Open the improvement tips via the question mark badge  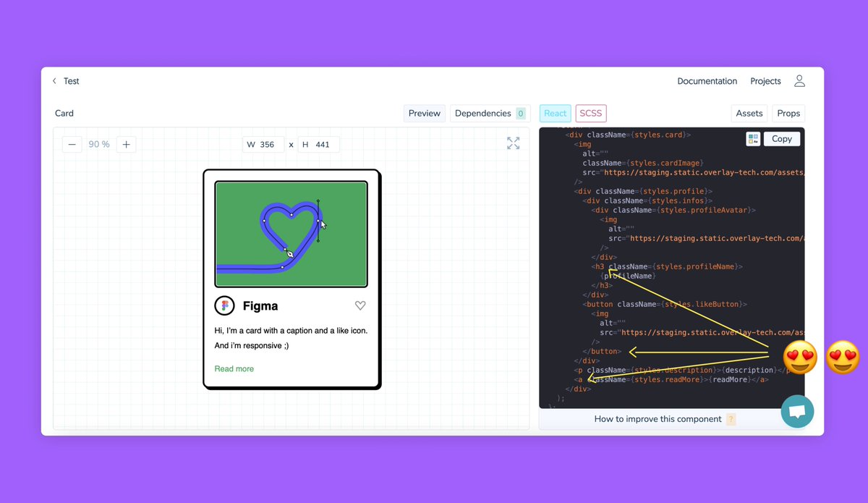pyautogui.click(x=731, y=419)
